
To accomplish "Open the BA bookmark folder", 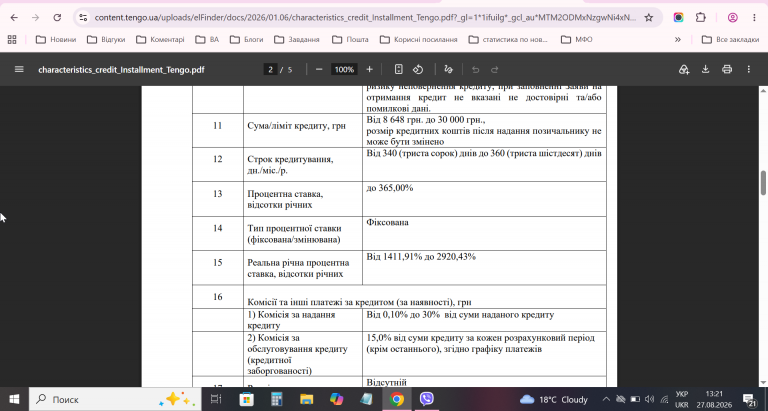I will pyautogui.click(x=207, y=40).
